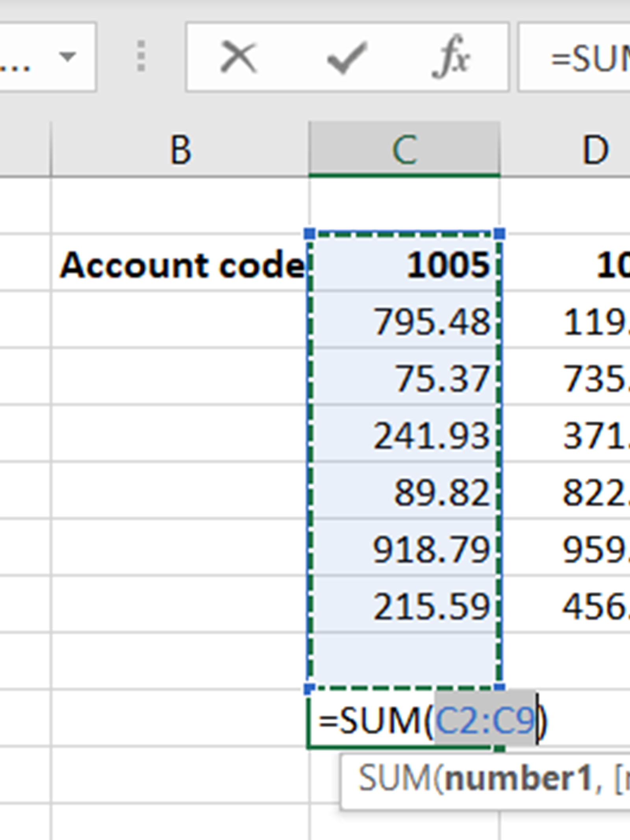Open Insert Function dialog via fx icon
This screenshot has width=630, height=840.
click(x=451, y=58)
